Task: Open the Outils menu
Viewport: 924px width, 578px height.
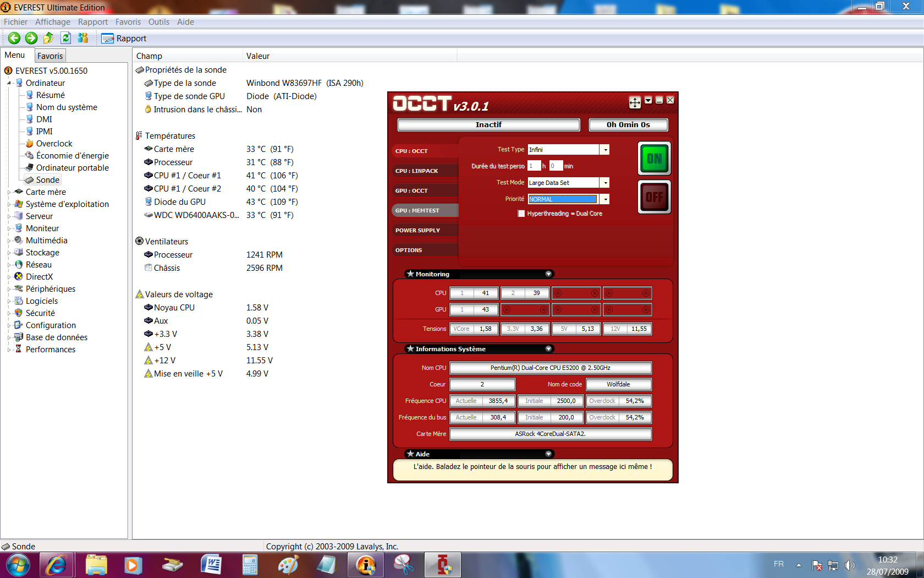Action: [158, 22]
